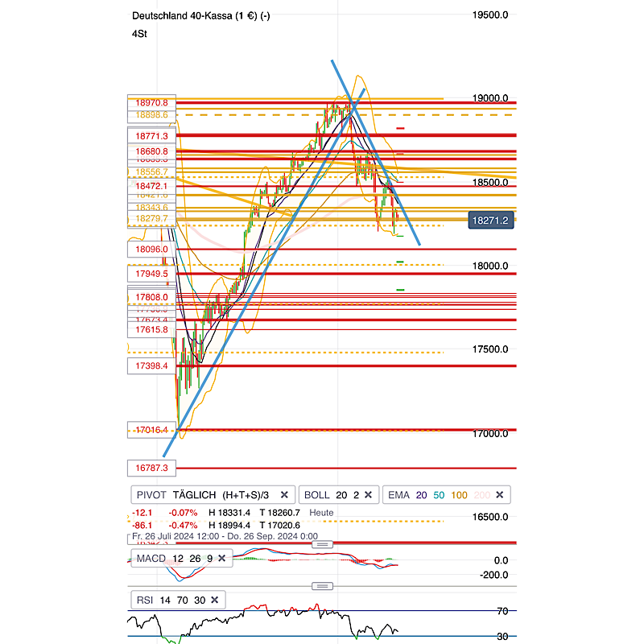Remove the MACD indicator via its X icon

221,558
